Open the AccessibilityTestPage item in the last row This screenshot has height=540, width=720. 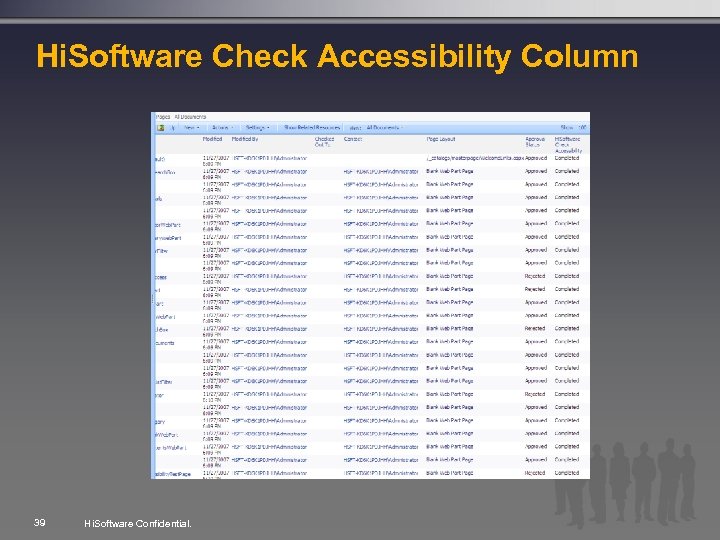point(173,474)
